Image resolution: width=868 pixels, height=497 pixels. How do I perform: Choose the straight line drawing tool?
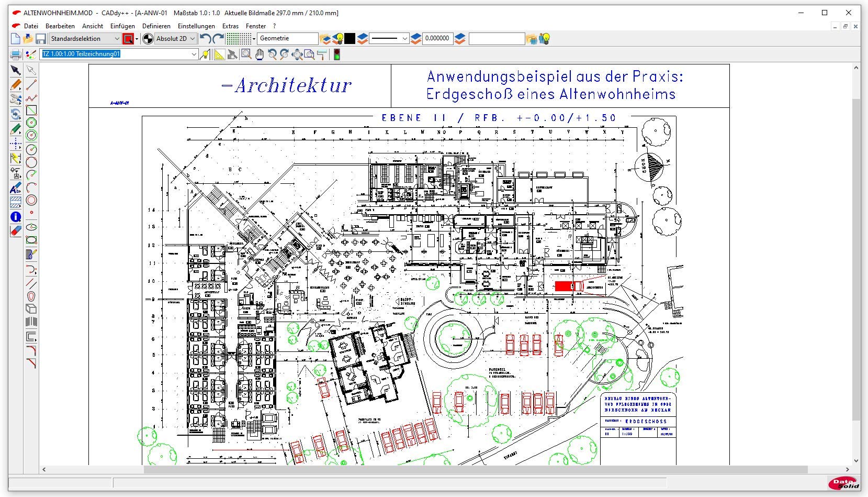pyautogui.click(x=31, y=84)
